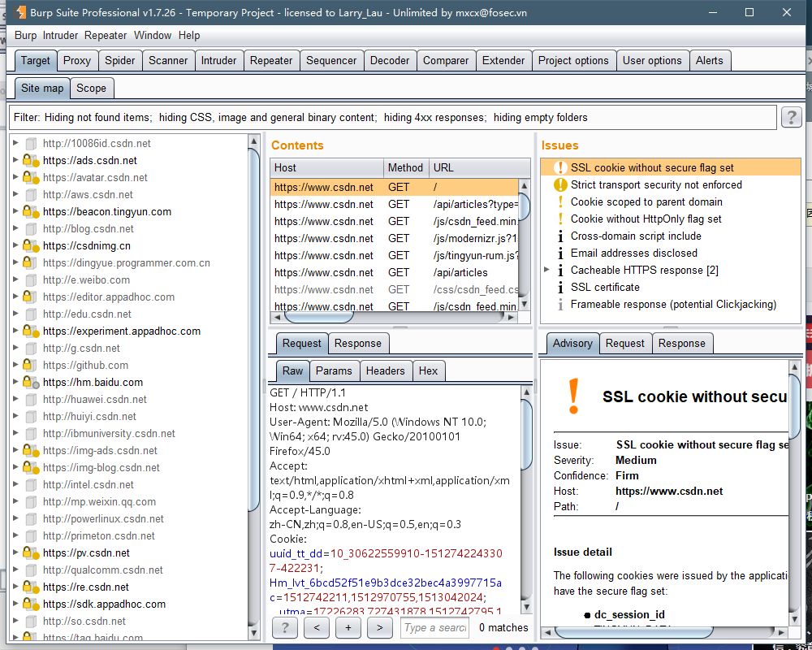Click the '>' next match button
This screenshot has height=650, width=812.
[x=380, y=627]
